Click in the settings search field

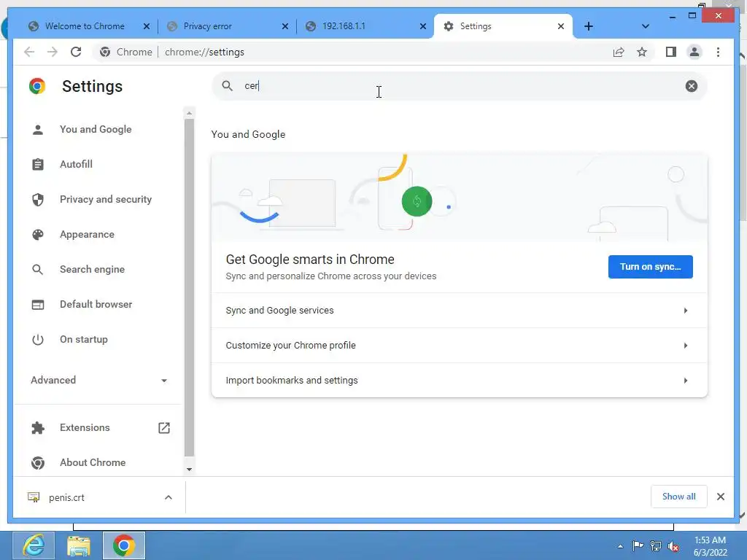pos(460,86)
